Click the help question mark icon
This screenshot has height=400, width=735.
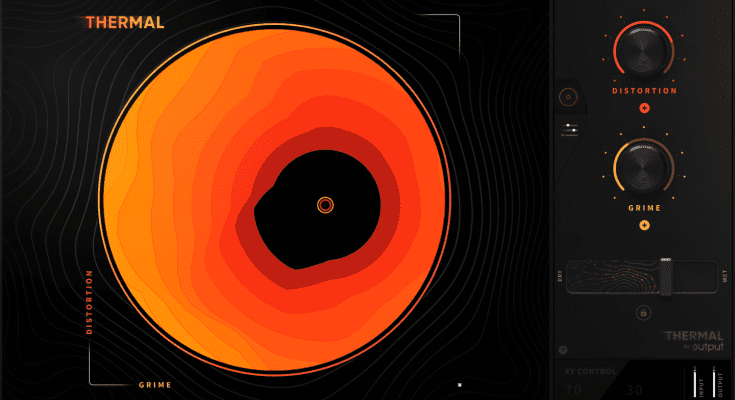pyautogui.click(x=564, y=350)
